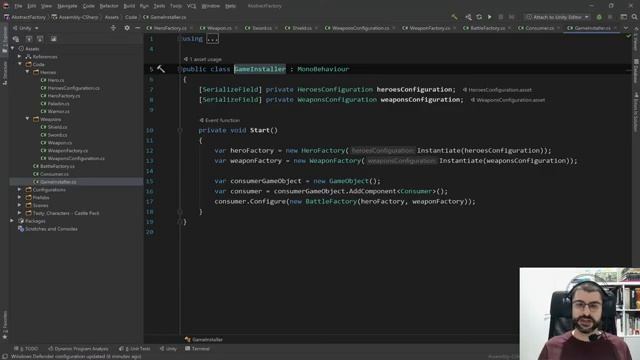The height and width of the screenshot is (360, 640).
Task: Click the 'Event function' code hint
Action: click(x=220, y=120)
